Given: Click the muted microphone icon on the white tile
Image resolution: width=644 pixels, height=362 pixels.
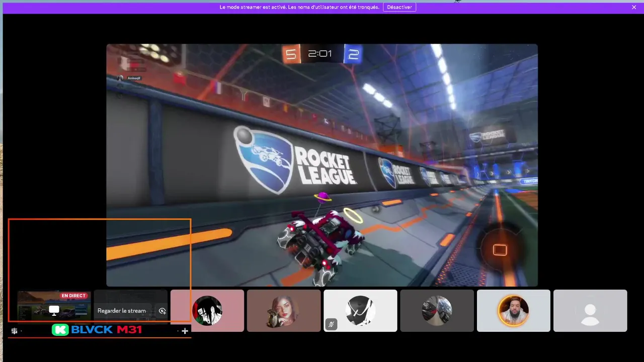Looking at the screenshot, I should tap(331, 324).
